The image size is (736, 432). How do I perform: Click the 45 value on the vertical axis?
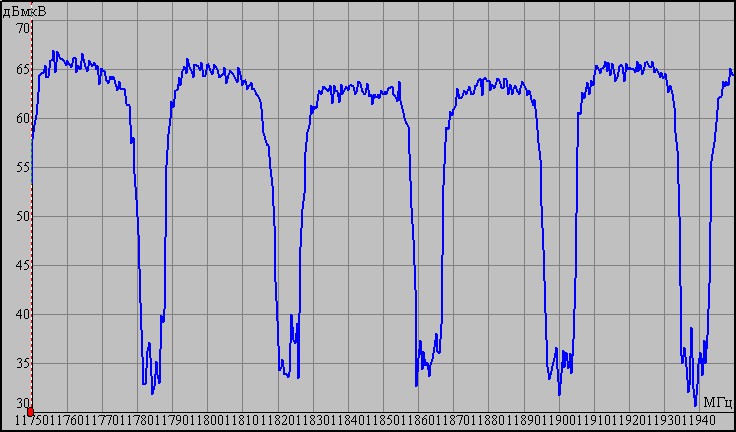(22, 266)
